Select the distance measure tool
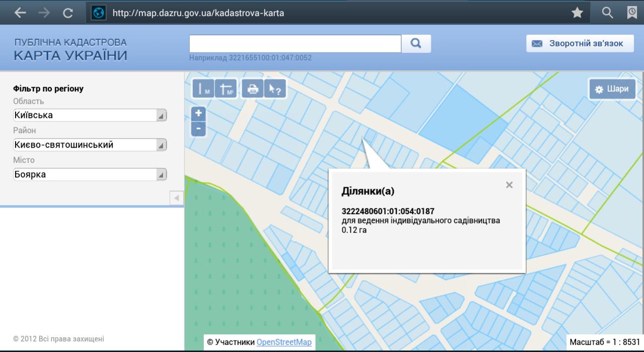 pos(203,89)
